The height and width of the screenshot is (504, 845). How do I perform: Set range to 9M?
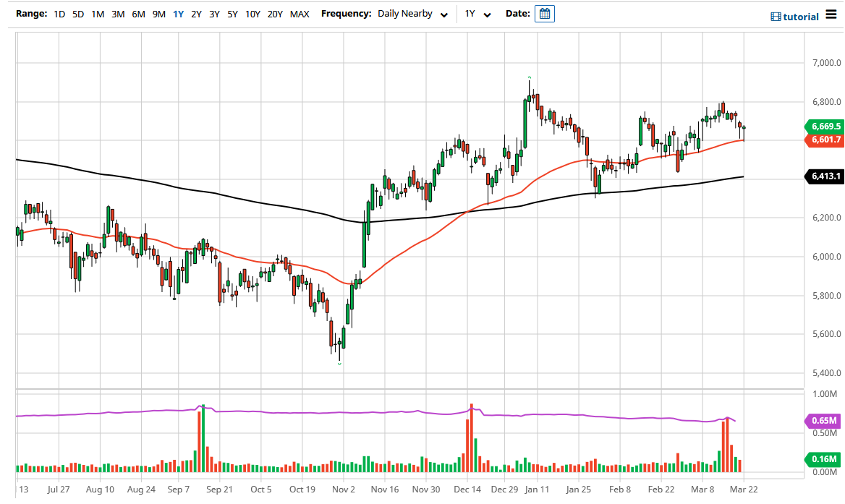click(159, 14)
